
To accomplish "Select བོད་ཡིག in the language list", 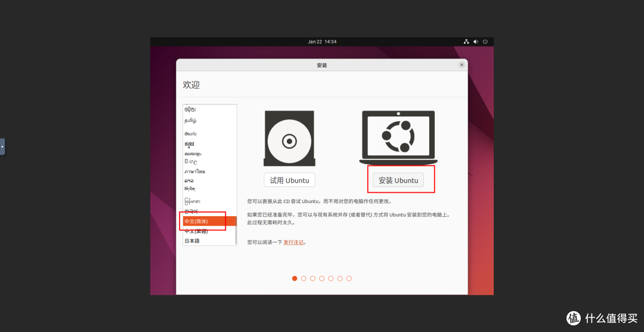I will coord(209,189).
